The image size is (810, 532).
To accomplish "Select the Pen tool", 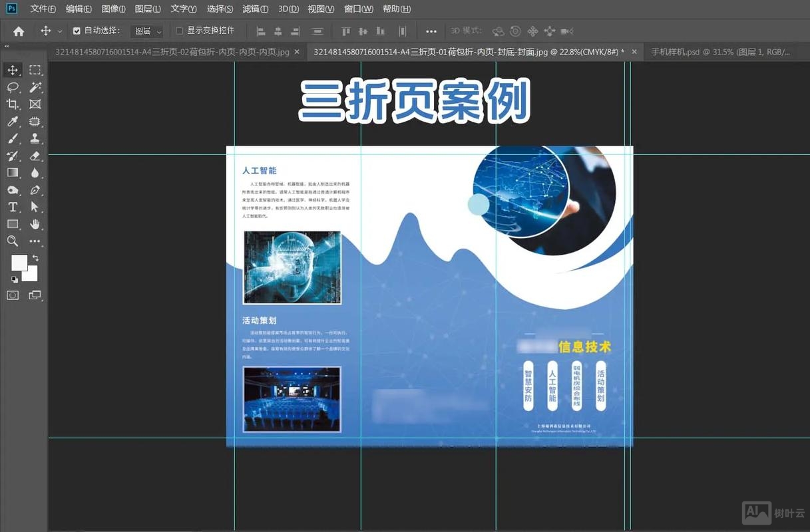I will [x=35, y=190].
